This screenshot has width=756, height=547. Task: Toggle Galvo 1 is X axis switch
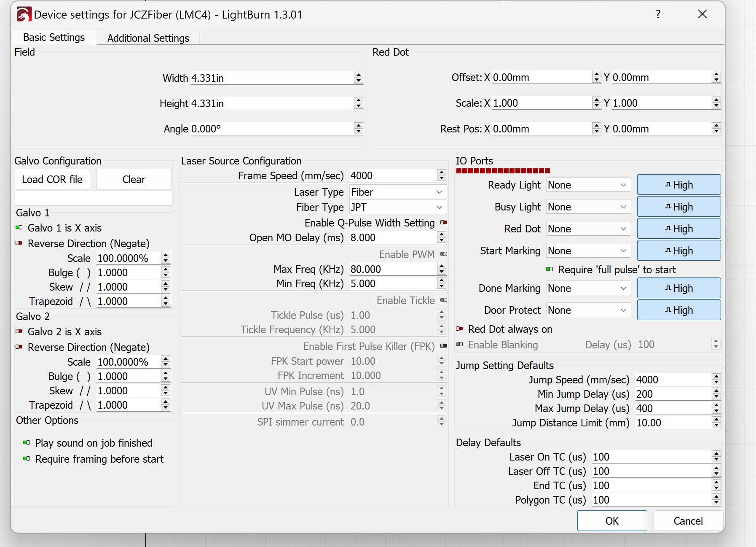[x=19, y=228]
